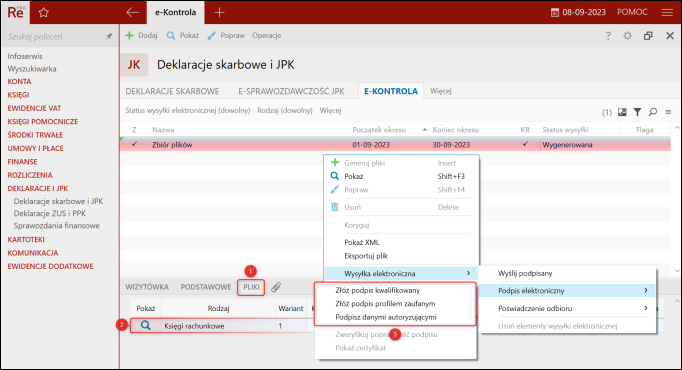Toggle the KR checkmark in the row
Viewport: 682px width, 370px height.
[525, 144]
